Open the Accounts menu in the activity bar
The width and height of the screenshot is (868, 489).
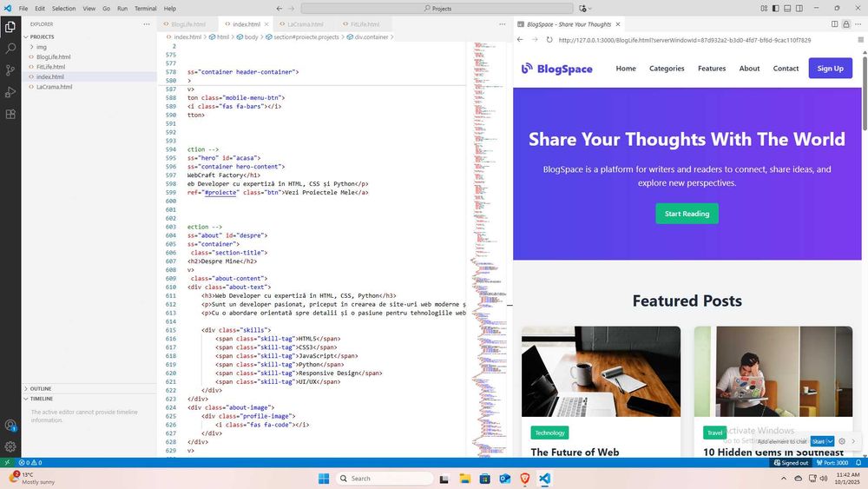click(10, 426)
